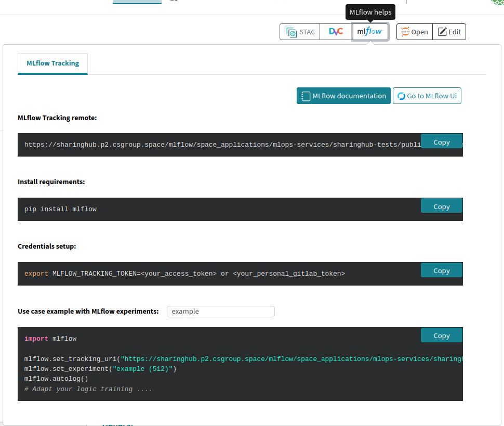This screenshot has width=504, height=426.
Task: Click the refresh icon in Go to MLflow Ui
Action: 401,96
